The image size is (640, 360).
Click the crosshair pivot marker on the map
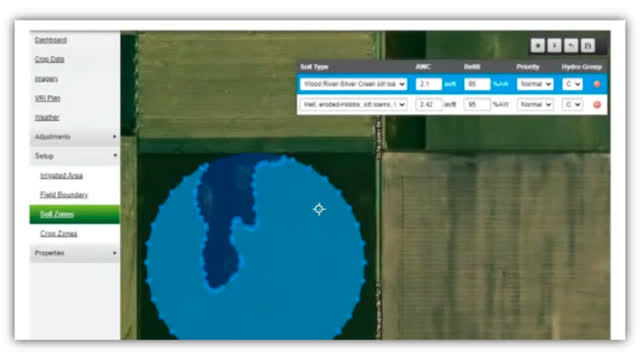pyautogui.click(x=319, y=209)
